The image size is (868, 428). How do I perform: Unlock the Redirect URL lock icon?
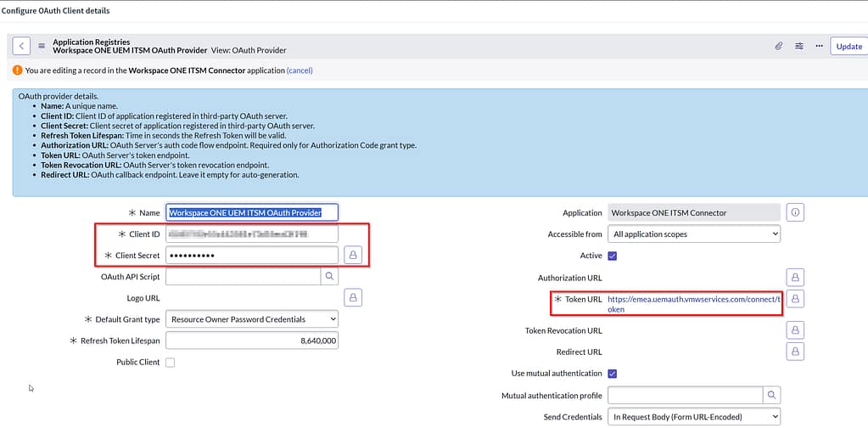tap(796, 352)
